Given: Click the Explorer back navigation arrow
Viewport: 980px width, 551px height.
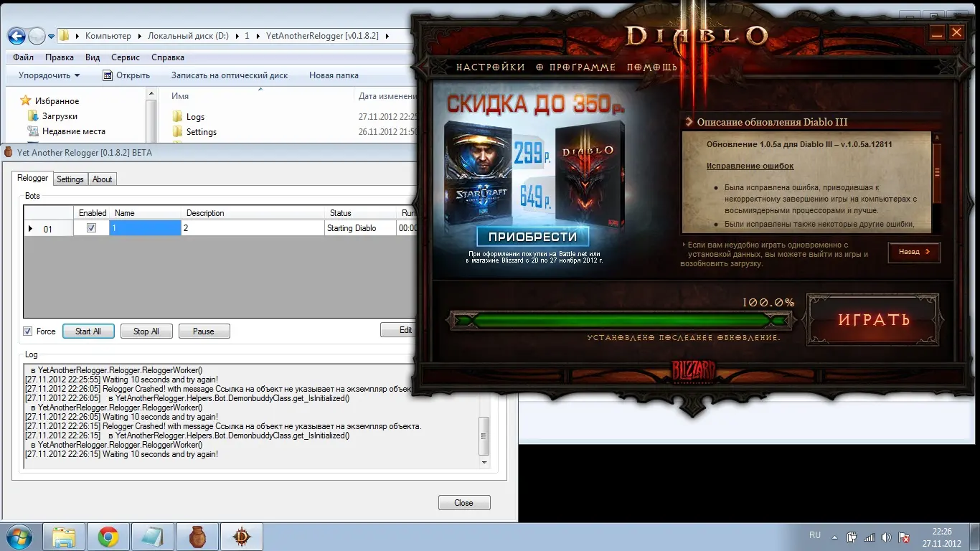Looking at the screenshot, I should coord(17,36).
